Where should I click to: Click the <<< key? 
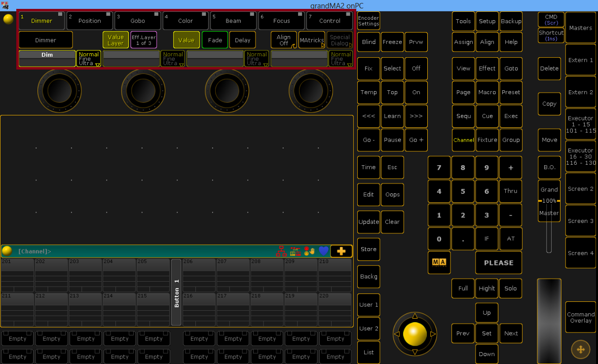click(369, 116)
